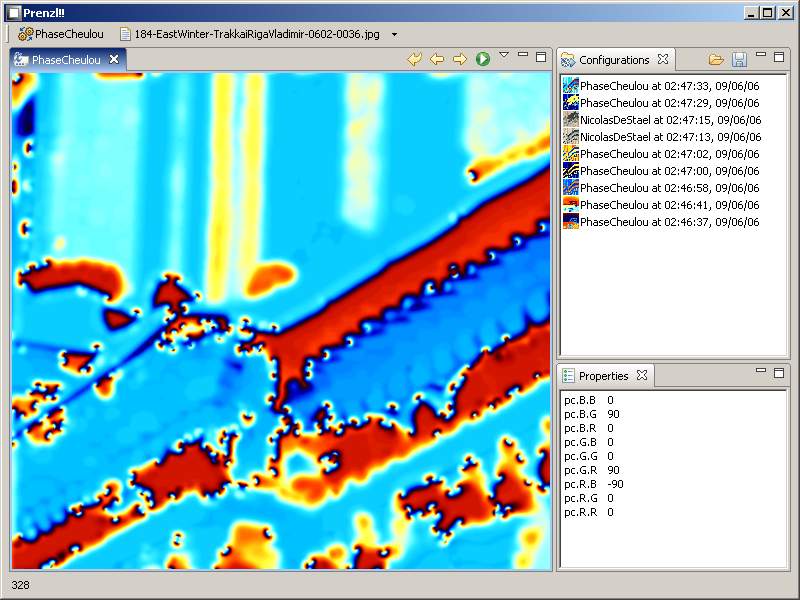Click the curved return arrow icon
Screen dimensions: 800x600
[x=414, y=60]
